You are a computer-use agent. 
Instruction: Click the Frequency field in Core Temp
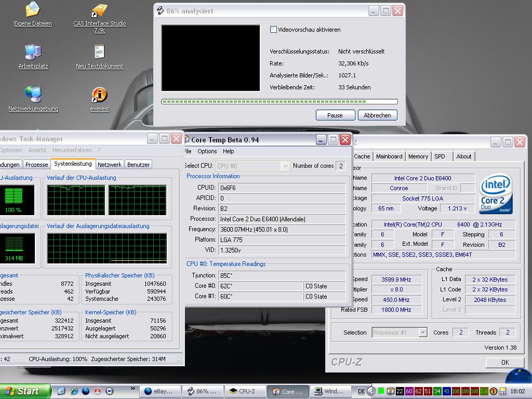click(x=282, y=230)
